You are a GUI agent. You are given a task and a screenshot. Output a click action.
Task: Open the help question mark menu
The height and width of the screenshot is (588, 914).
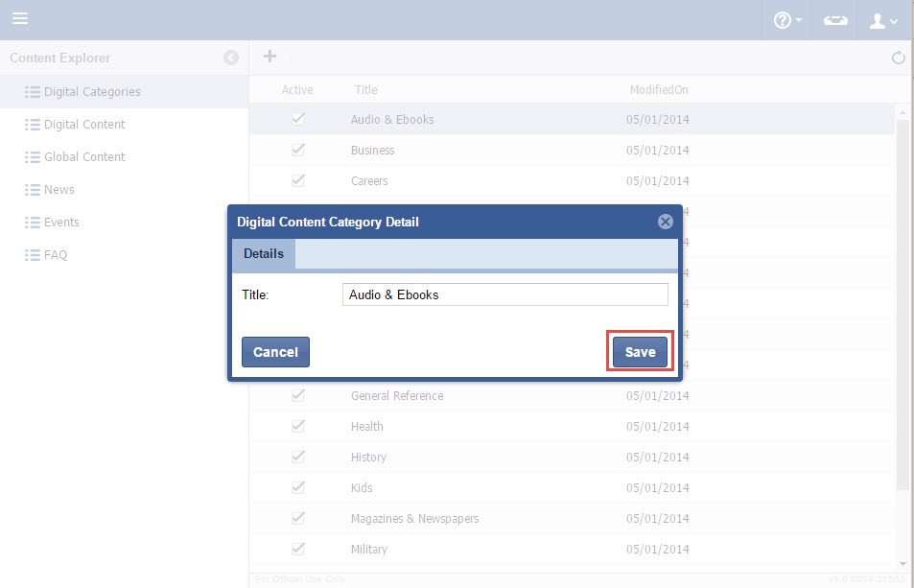pos(786,20)
